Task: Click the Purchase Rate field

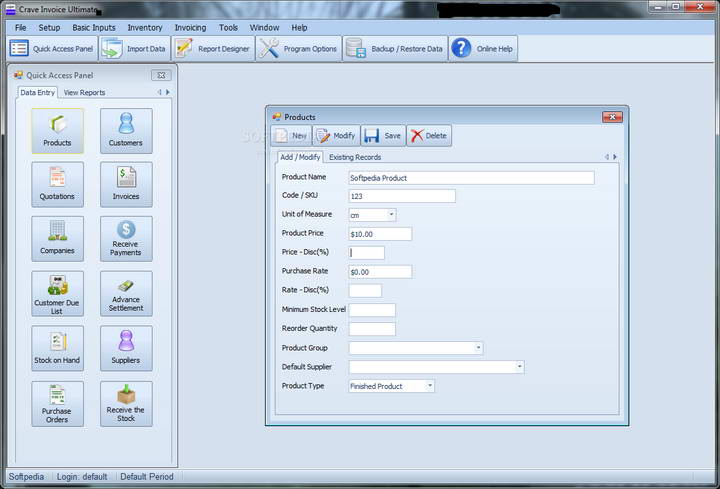Action: [380, 272]
